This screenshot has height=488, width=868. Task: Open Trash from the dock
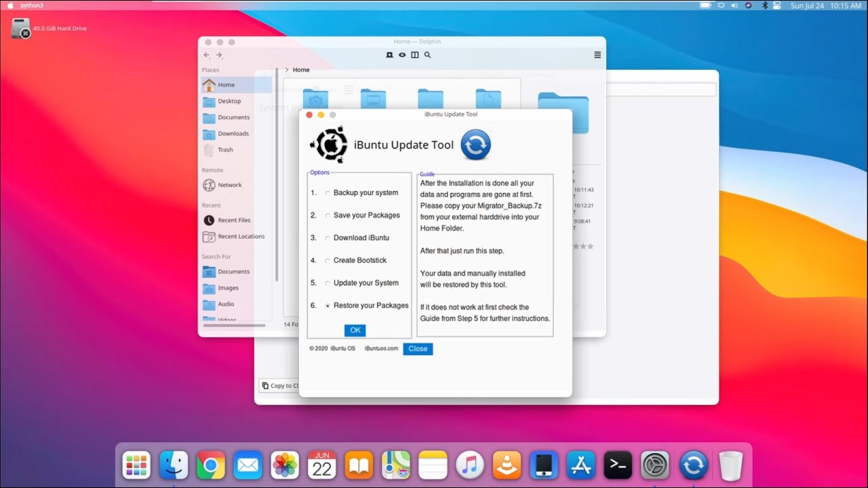tap(730, 466)
